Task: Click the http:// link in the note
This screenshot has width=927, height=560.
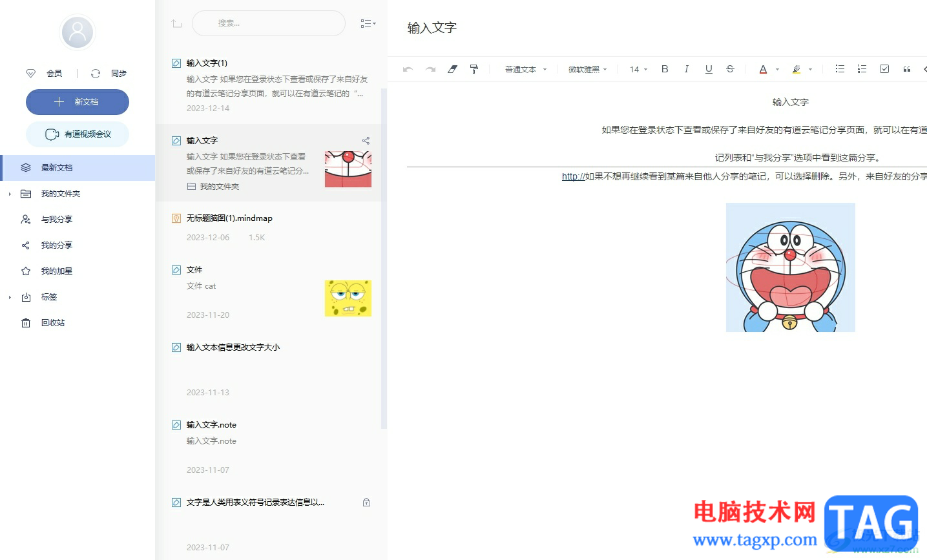Action: (573, 176)
